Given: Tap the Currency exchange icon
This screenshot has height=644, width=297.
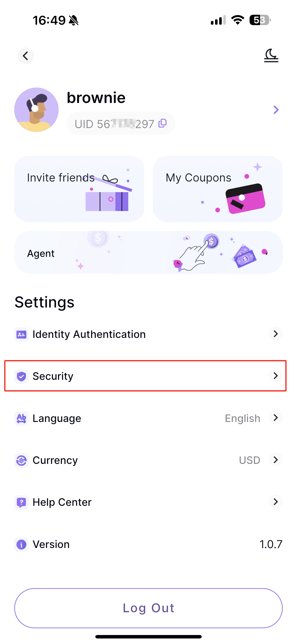Looking at the screenshot, I should coord(21,460).
